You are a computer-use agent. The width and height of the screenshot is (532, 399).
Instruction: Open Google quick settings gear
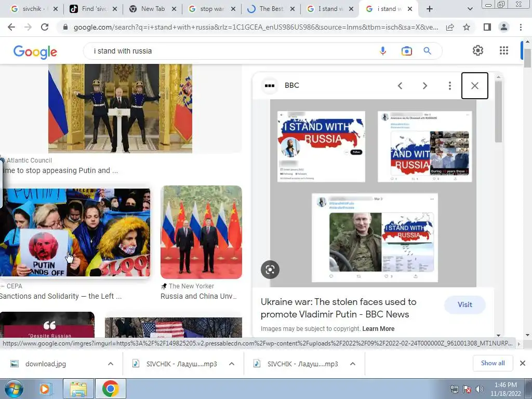478,50
